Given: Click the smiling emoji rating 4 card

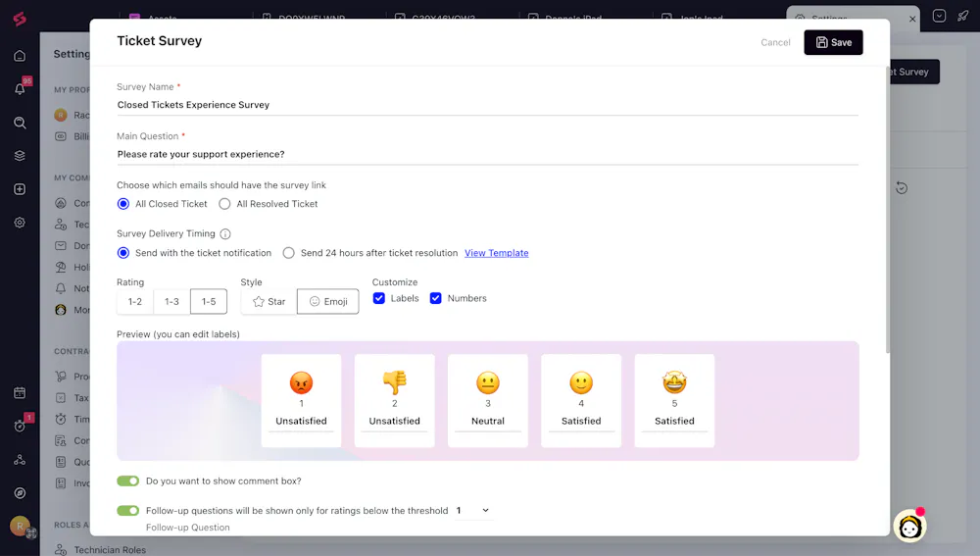Looking at the screenshot, I should pyautogui.click(x=581, y=400).
